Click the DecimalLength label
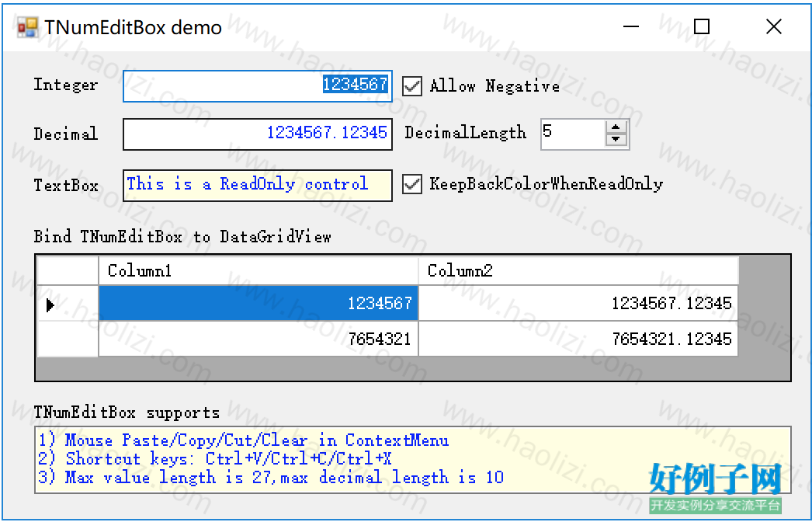 pyautogui.click(x=465, y=133)
